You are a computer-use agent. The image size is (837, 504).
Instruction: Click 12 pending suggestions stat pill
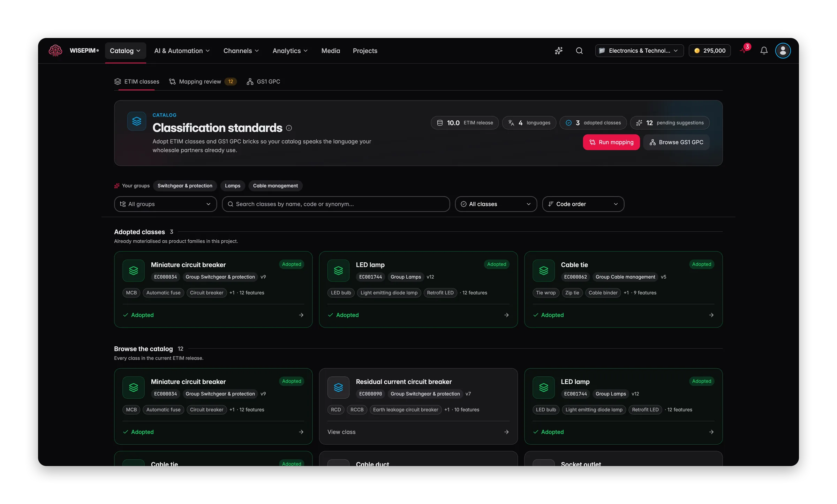click(670, 123)
